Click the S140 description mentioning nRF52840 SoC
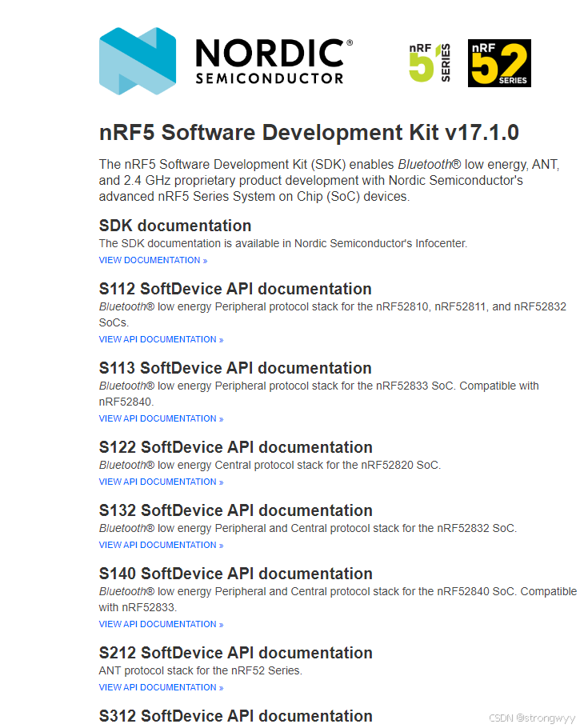This screenshot has height=728, width=580. pos(338,599)
